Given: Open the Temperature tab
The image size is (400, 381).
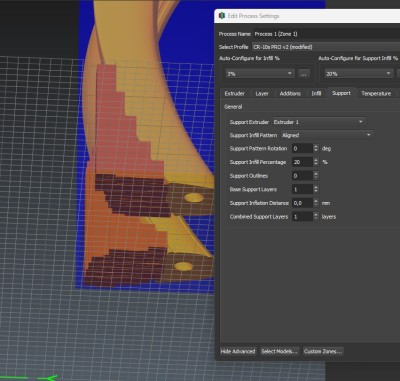Looking at the screenshot, I should click(x=376, y=94).
